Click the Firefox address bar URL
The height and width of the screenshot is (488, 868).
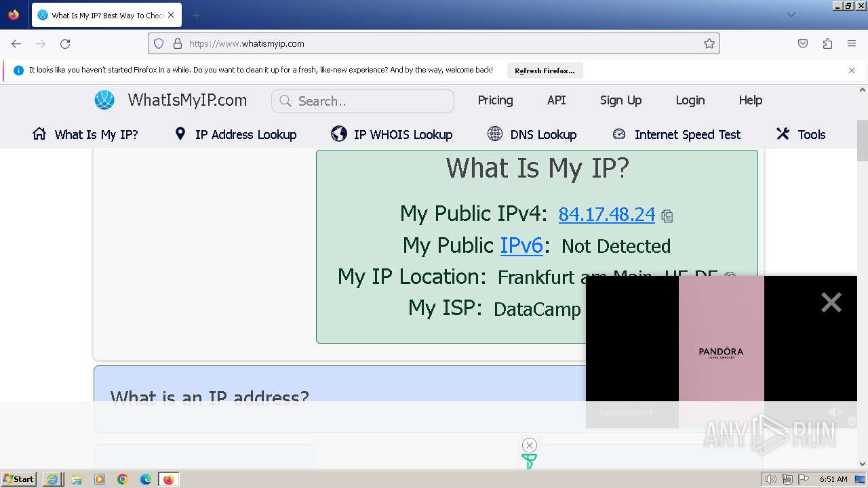coord(247,43)
